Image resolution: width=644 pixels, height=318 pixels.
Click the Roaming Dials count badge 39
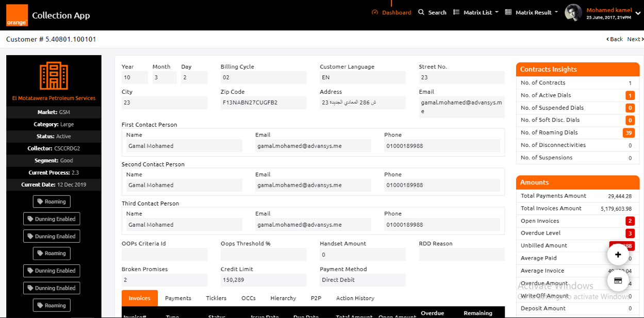click(628, 133)
